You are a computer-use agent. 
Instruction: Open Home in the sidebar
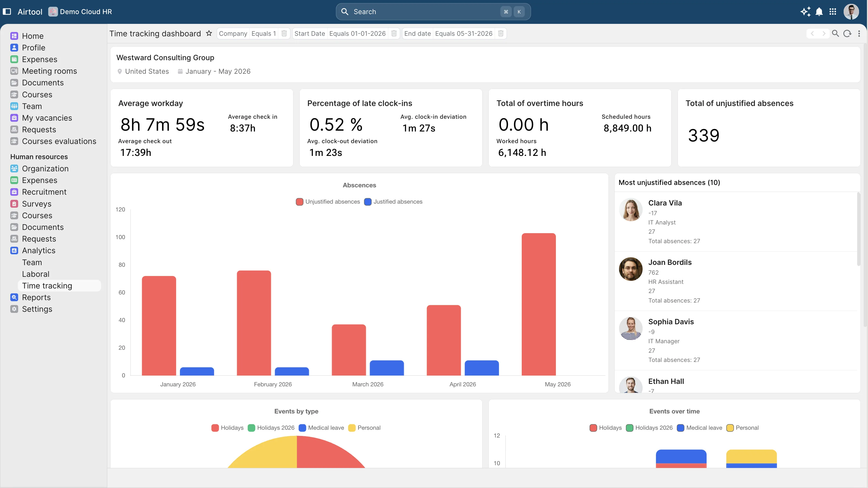pyautogui.click(x=33, y=36)
